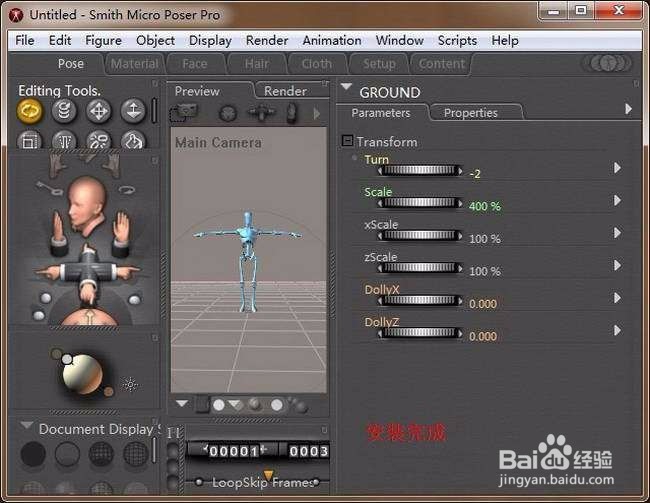Toggle the Loop option in the animation controls
Viewport: 650px width, 503px height.
pyautogui.click(x=199, y=482)
